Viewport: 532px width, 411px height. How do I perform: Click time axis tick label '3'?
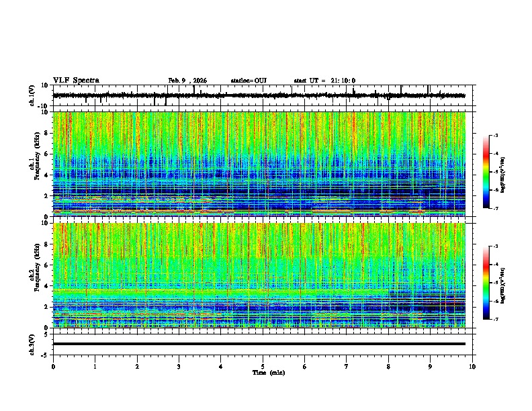[x=179, y=367]
